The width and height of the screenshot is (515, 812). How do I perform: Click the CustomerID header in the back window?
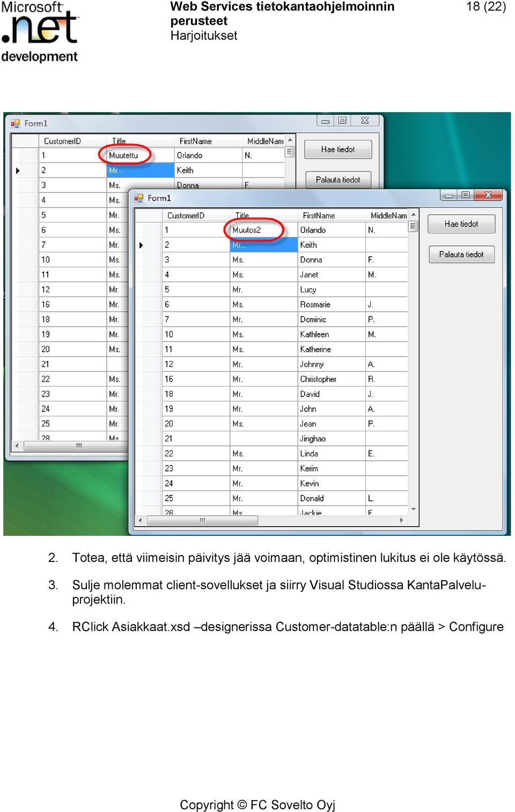click(x=72, y=141)
